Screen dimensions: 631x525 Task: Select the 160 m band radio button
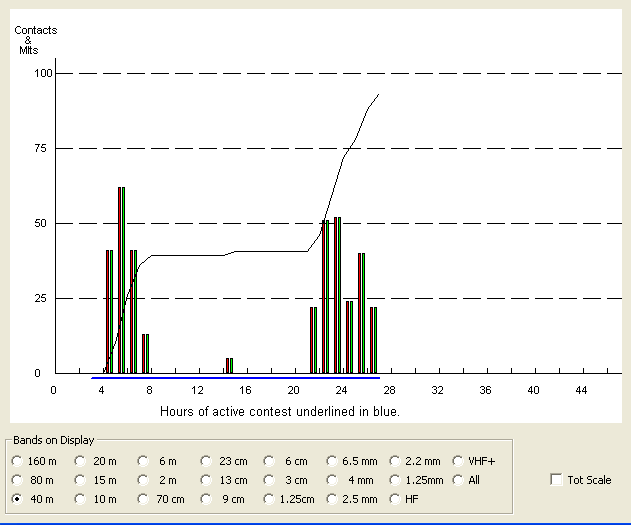(x=17, y=461)
